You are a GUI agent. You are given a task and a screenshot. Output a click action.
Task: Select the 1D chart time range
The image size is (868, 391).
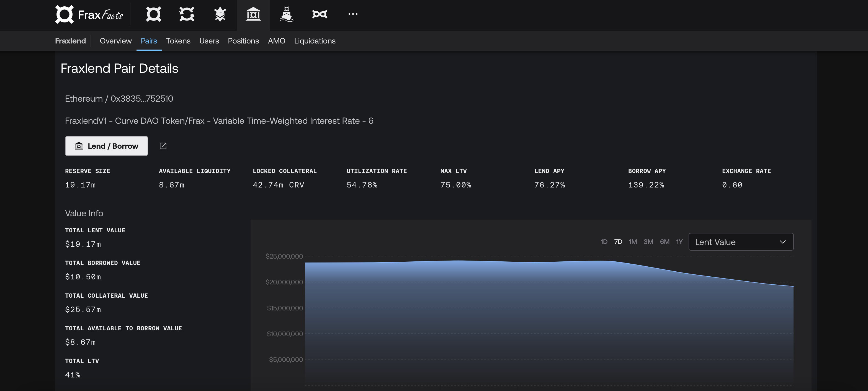pos(604,242)
